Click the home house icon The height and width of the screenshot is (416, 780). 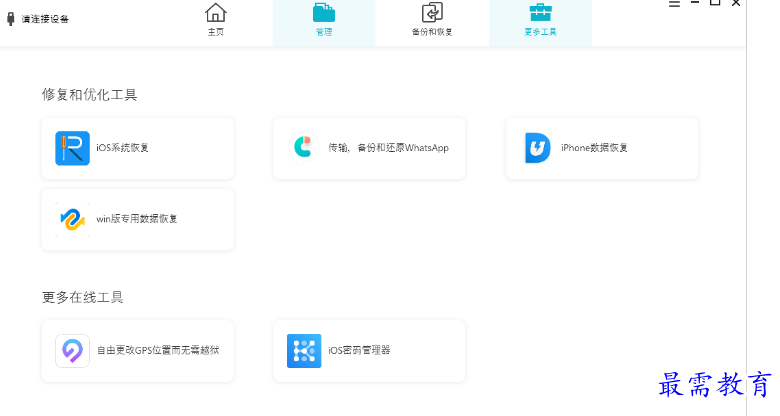coord(215,13)
